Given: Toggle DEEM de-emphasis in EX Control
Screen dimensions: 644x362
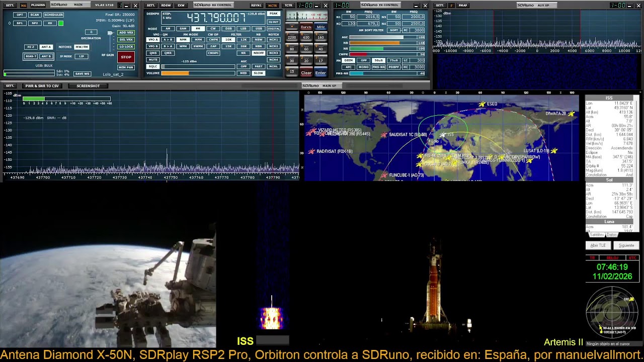Looking at the screenshot, I should (348, 60).
